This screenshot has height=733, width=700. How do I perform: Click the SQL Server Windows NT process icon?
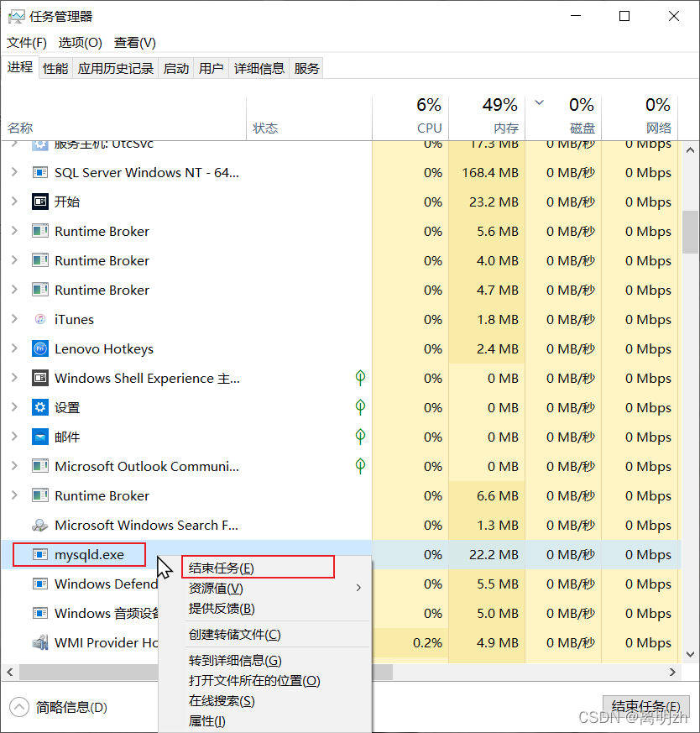tap(40, 172)
